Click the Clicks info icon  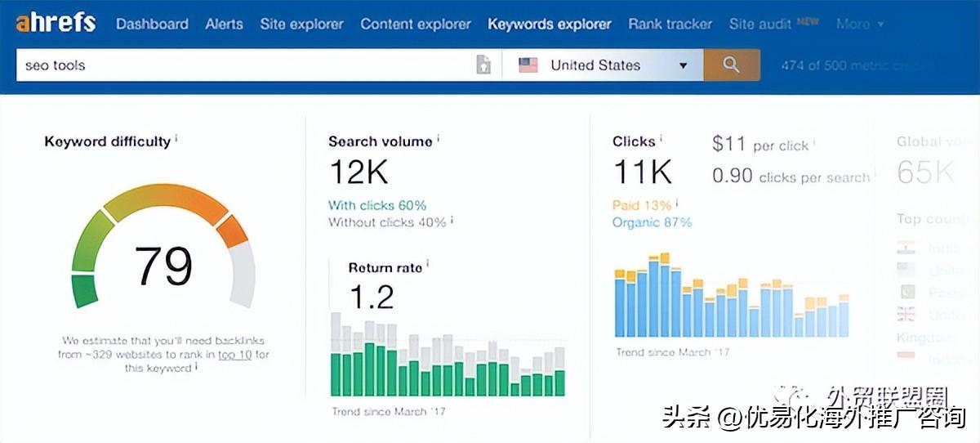pos(661,138)
